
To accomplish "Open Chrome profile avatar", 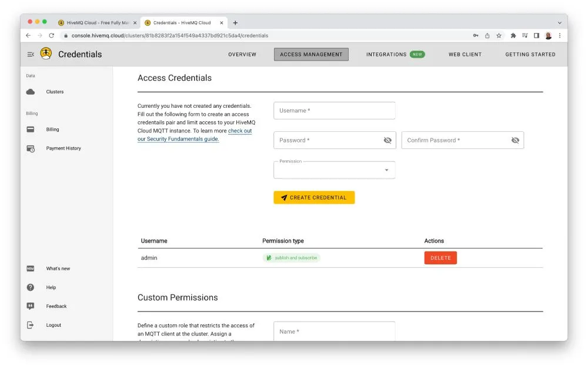I will [x=548, y=36].
